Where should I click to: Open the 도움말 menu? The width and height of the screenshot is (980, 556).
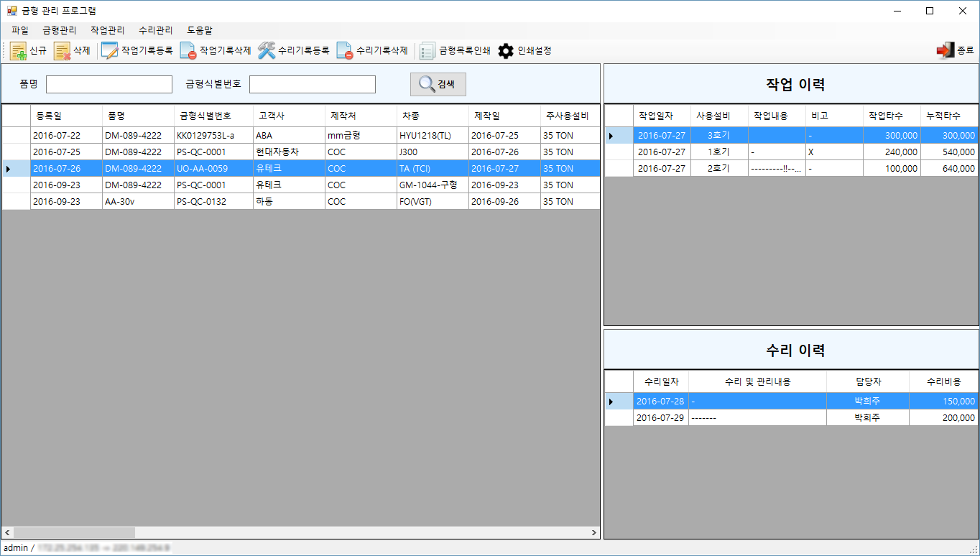click(x=200, y=30)
